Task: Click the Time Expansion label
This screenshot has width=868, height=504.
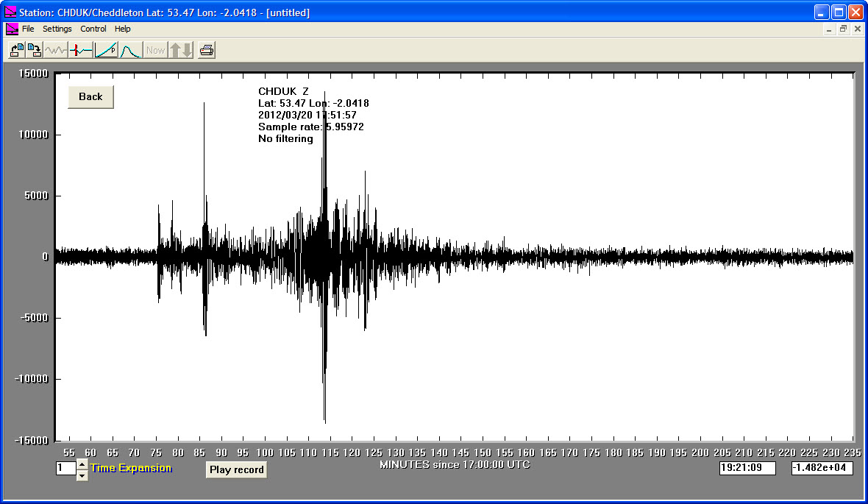Action: pos(131,468)
